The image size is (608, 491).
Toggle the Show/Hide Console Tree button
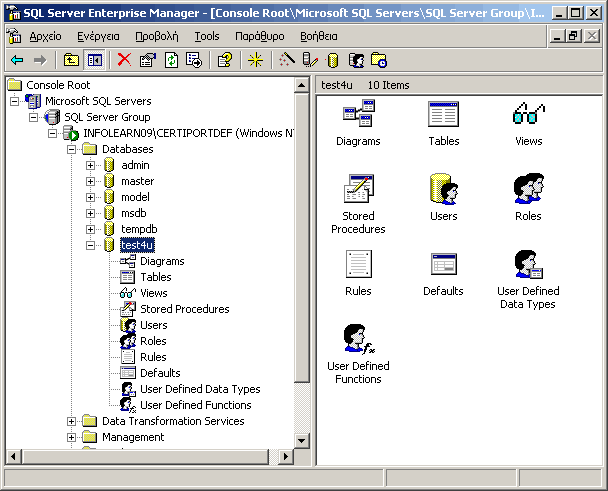[x=95, y=60]
